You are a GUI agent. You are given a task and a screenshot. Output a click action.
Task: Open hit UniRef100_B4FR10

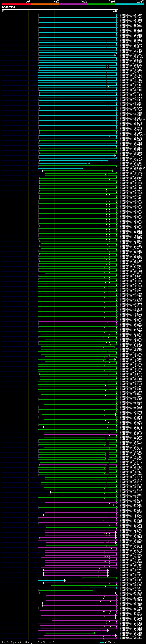(131, 93)
